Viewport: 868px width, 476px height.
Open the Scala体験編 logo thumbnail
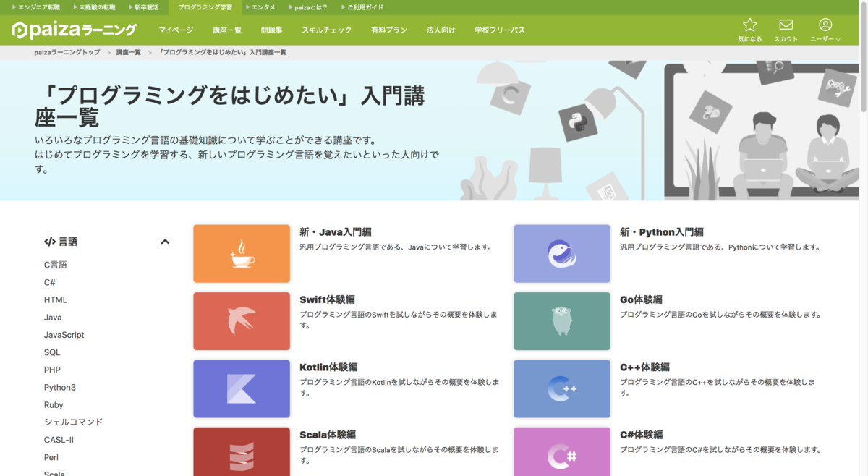[x=242, y=451]
